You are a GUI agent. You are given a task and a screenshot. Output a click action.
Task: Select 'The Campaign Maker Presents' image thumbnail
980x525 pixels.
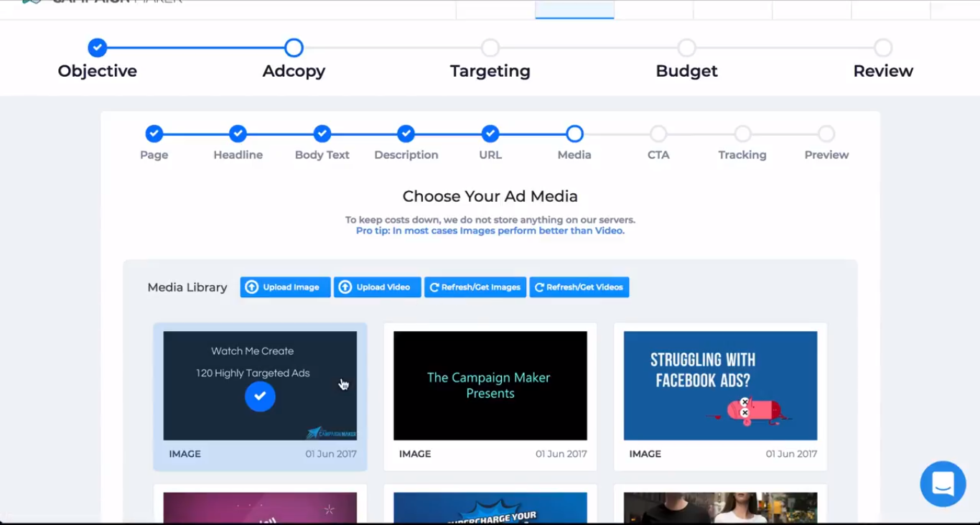coord(490,386)
